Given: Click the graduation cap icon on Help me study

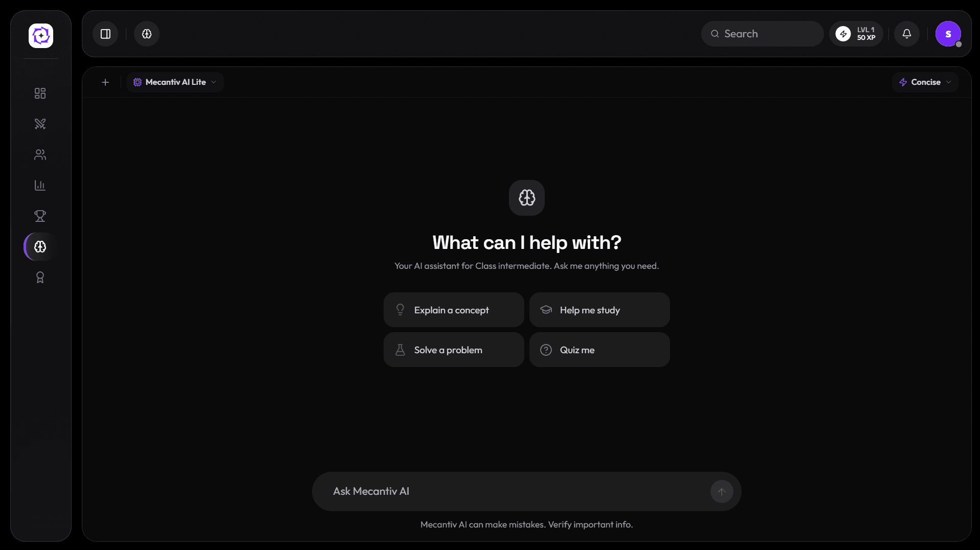Looking at the screenshot, I should [546, 310].
